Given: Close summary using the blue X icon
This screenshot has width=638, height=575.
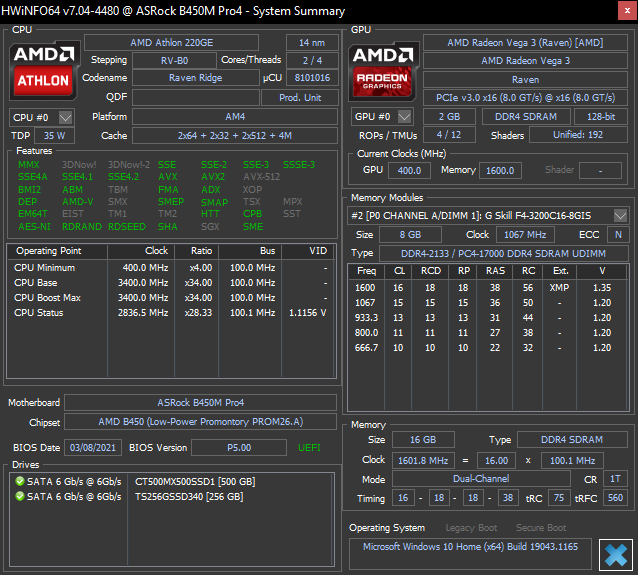Looking at the screenshot, I should [614, 555].
